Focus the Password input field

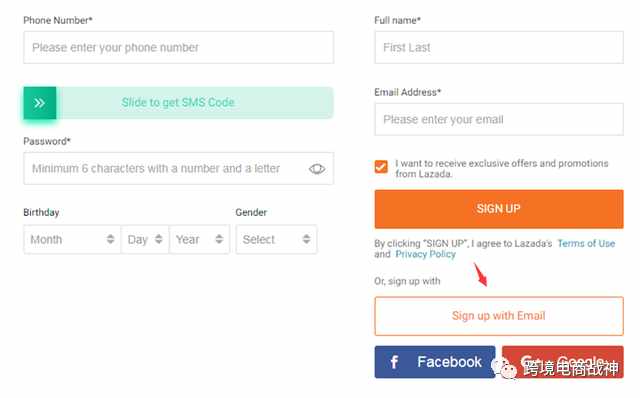click(x=178, y=169)
